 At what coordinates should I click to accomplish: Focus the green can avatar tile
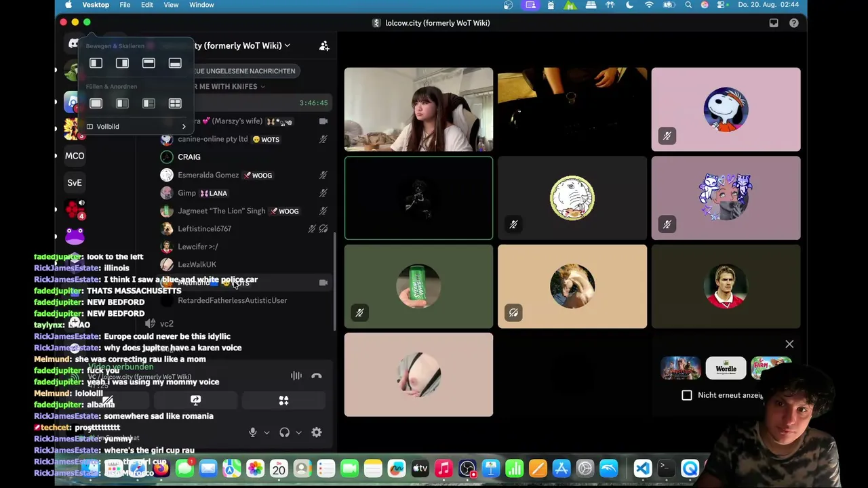(418, 286)
